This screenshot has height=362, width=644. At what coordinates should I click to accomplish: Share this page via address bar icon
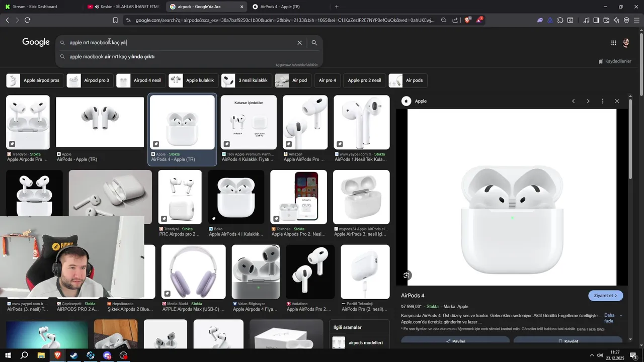click(455, 20)
